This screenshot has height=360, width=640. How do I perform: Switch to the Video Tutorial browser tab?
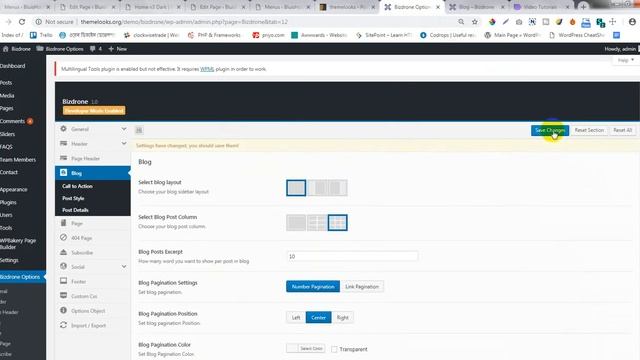(x=541, y=7)
